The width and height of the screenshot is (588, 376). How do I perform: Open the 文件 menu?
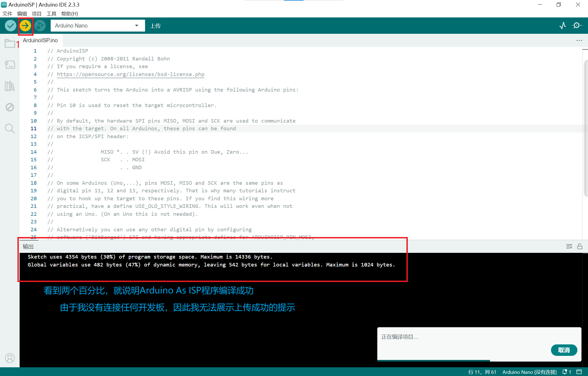pyautogui.click(x=7, y=14)
